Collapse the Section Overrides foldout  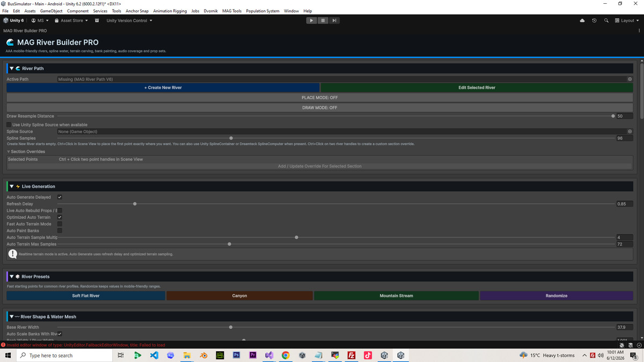[9, 152]
